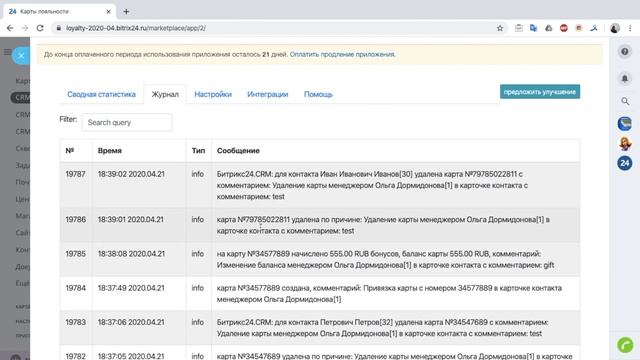Open the blue round avatar in right sidebar
Image resolution: width=640 pixels, height=360 pixels.
[x=624, y=124]
